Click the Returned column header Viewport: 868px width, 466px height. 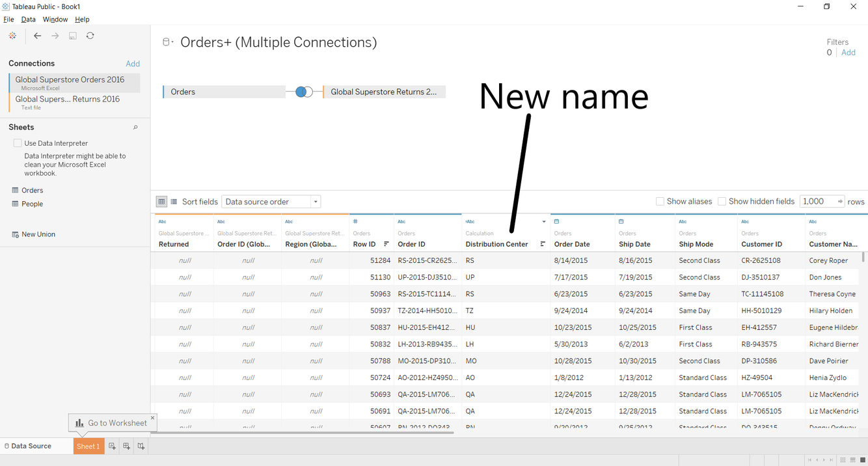[174, 244]
